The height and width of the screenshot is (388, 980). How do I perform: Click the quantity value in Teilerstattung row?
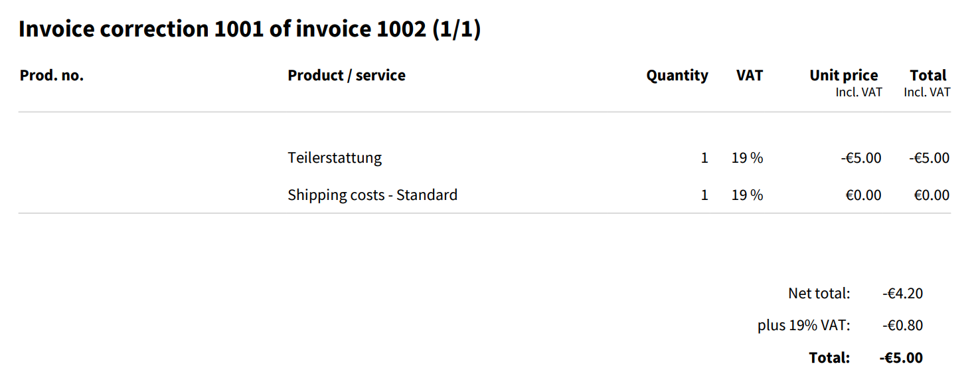pyautogui.click(x=704, y=158)
